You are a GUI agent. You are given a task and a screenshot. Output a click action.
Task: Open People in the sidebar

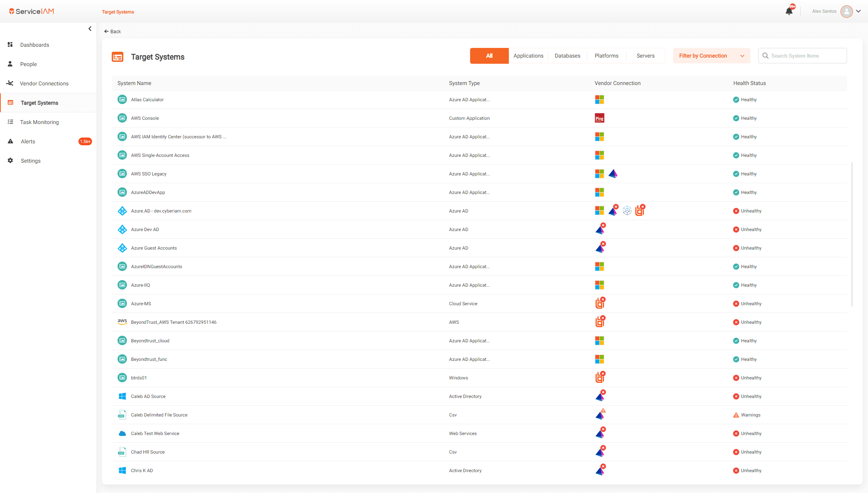tap(28, 64)
